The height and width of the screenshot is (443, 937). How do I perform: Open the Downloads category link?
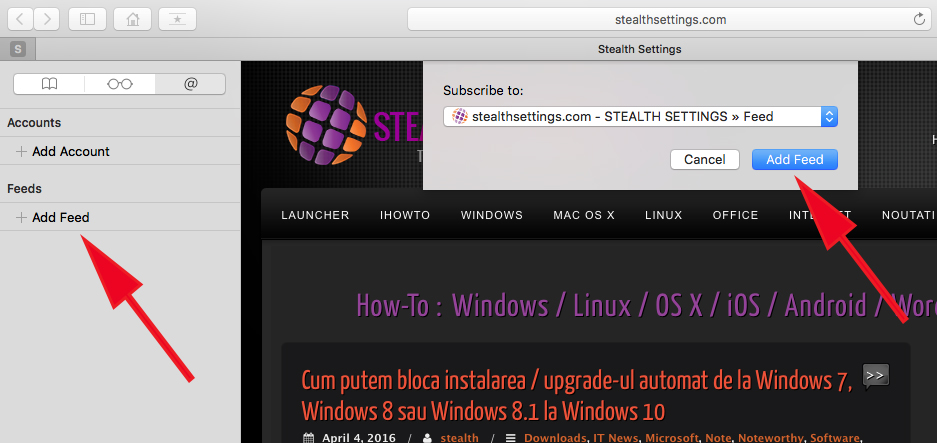pyautogui.click(x=555, y=438)
